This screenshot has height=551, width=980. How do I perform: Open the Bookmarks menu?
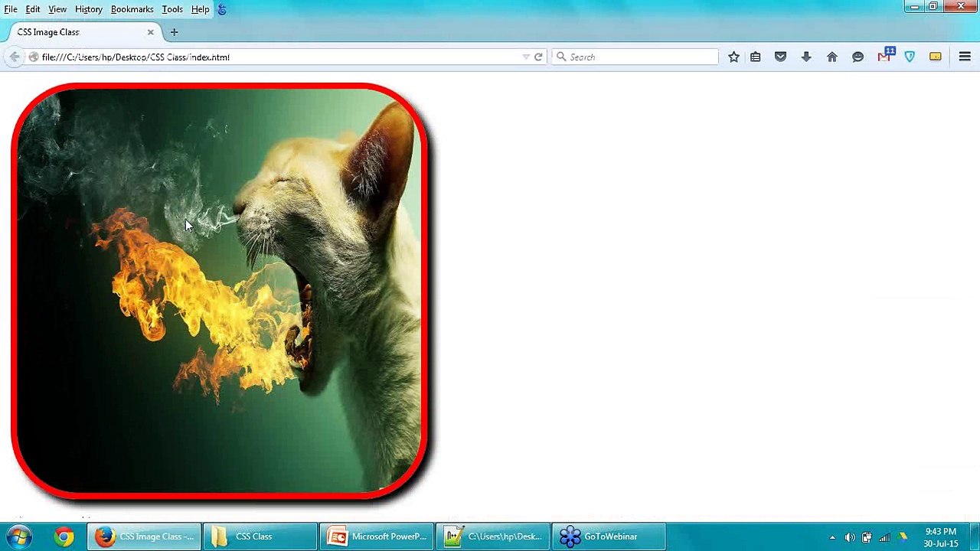point(132,9)
